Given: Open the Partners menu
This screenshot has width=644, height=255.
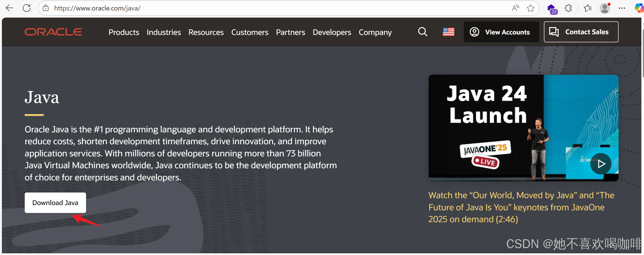Looking at the screenshot, I should (291, 32).
